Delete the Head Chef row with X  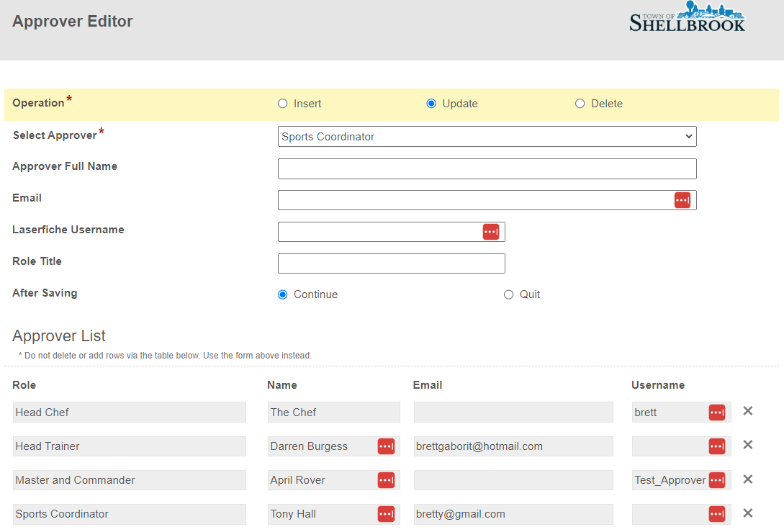point(747,411)
